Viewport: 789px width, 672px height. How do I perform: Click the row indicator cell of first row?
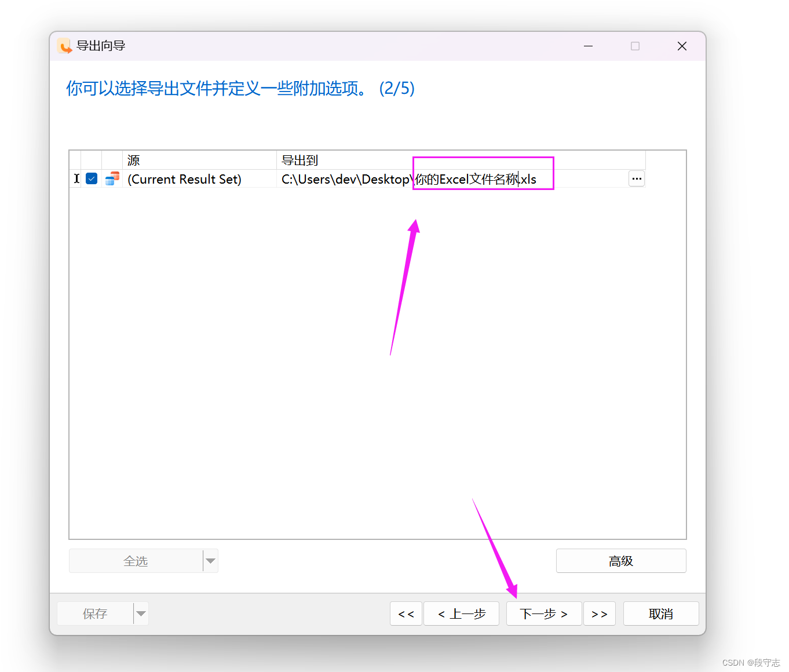tap(76, 178)
